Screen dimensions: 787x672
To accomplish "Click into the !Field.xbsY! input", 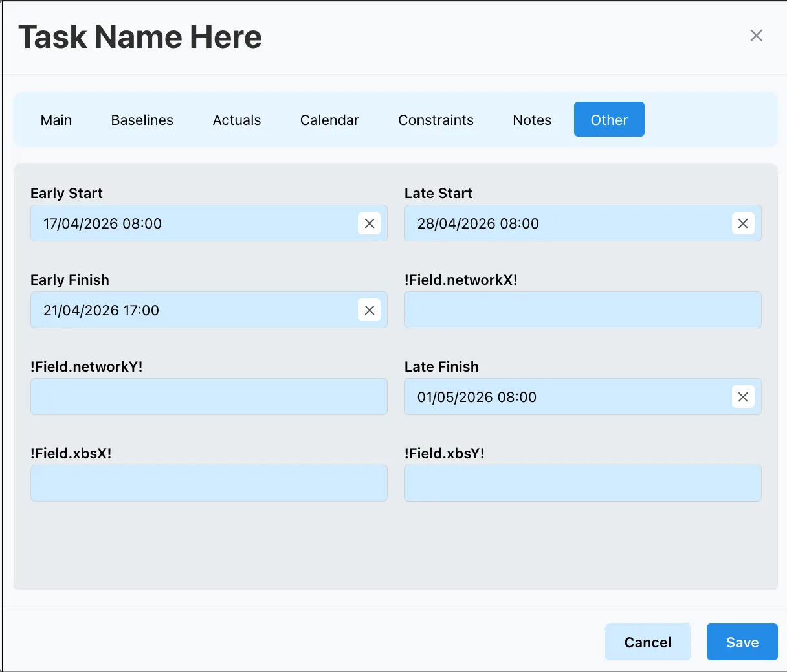I will click(x=583, y=484).
